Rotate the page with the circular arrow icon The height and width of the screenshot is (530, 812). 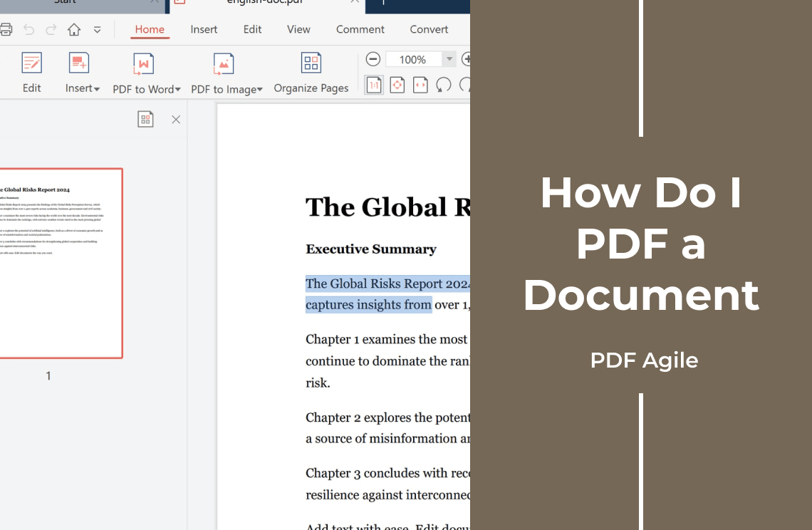coord(443,85)
